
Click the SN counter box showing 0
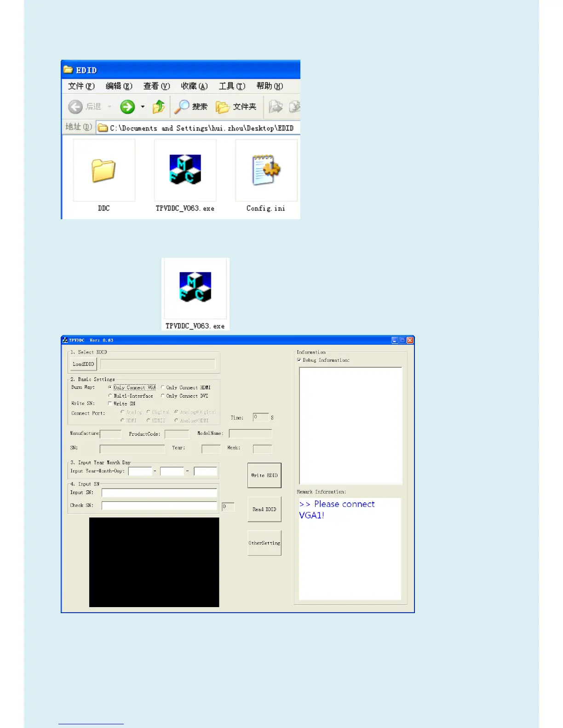pyautogui.click(x=228, y=506)
